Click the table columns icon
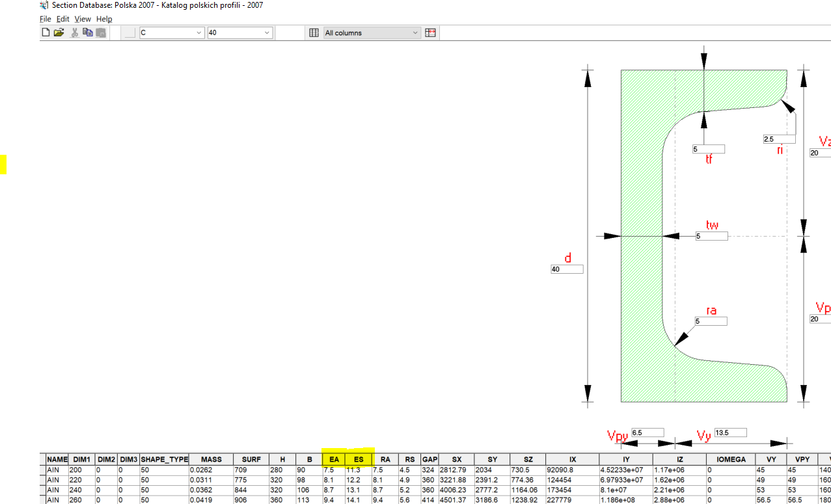 click(314, 33)
